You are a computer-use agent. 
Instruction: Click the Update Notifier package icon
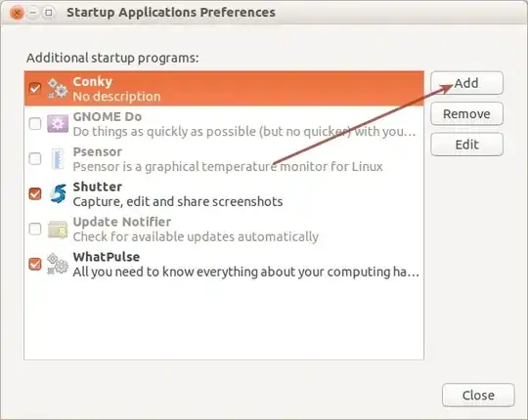(58, 229)
